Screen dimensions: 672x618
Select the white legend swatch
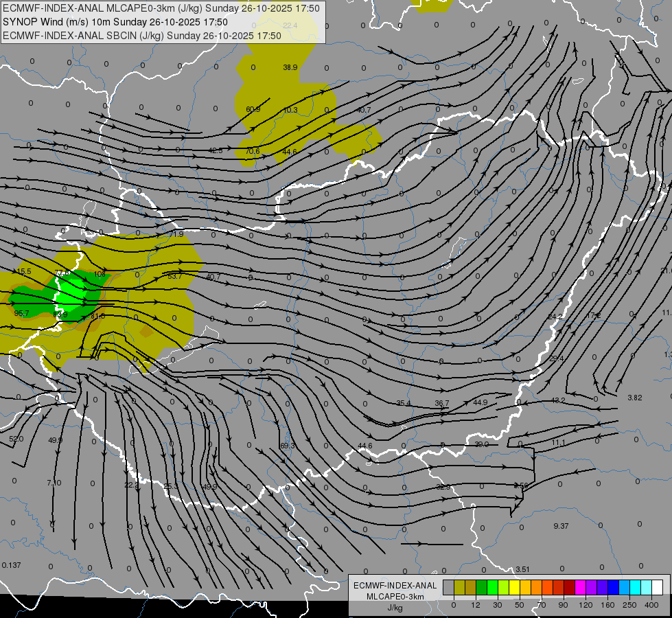pos(657,587)
